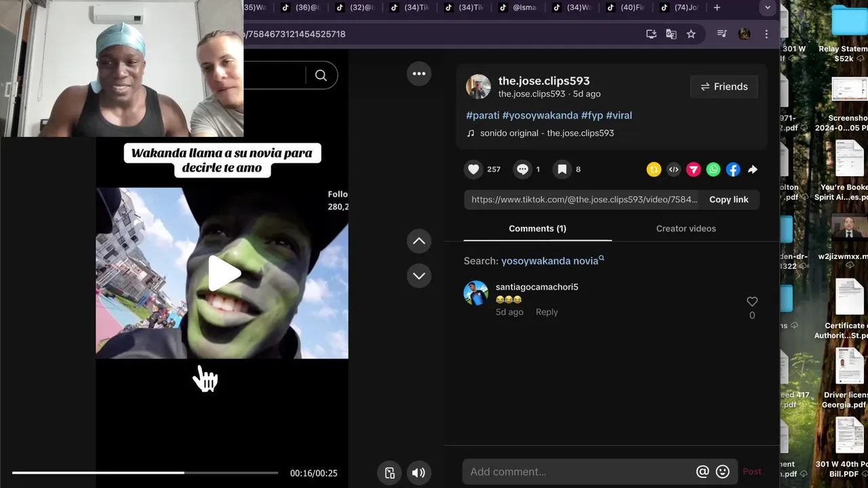Click the embed code icon
The height and width of the screenshot is (488, 868).
[x=673, y=169]
